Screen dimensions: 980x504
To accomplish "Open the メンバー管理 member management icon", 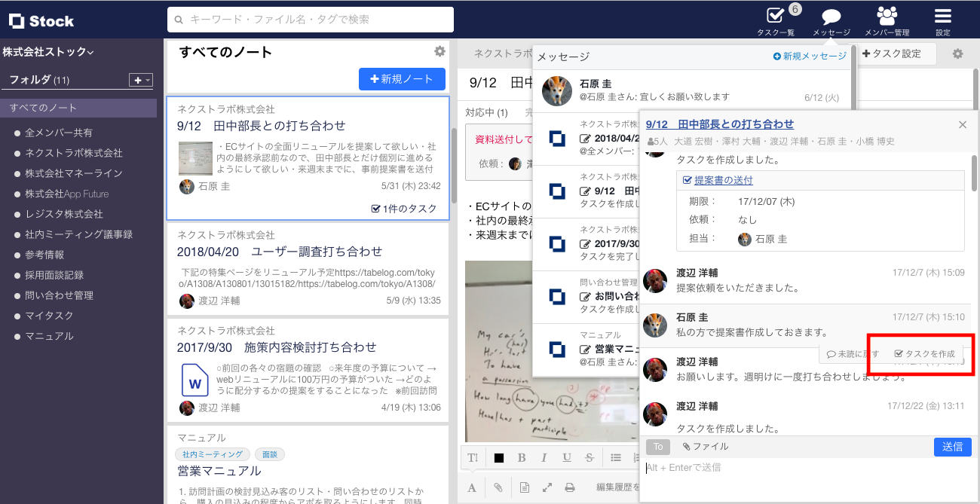I will click(887, 19).
